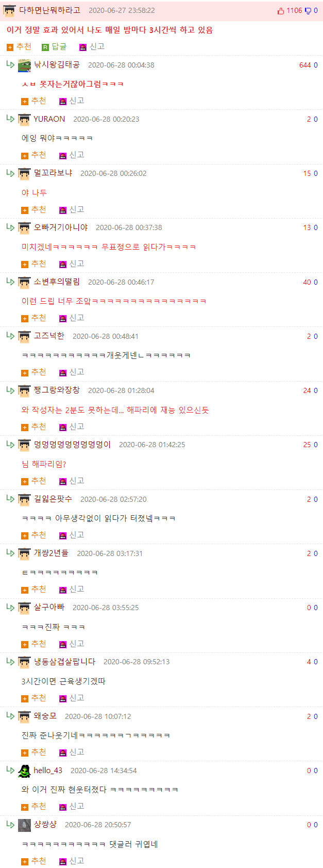Click username 멍멍멍멍멍멍멍멍멍이
Image resolution: width=323 pixels, height=868 pixels.
[x=72, y=445]
